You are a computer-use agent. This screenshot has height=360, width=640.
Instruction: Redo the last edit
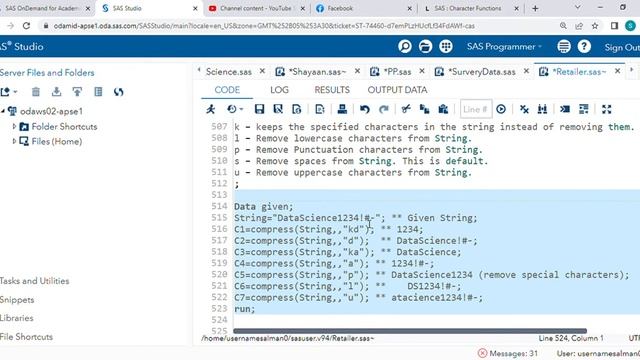[384, 109]
